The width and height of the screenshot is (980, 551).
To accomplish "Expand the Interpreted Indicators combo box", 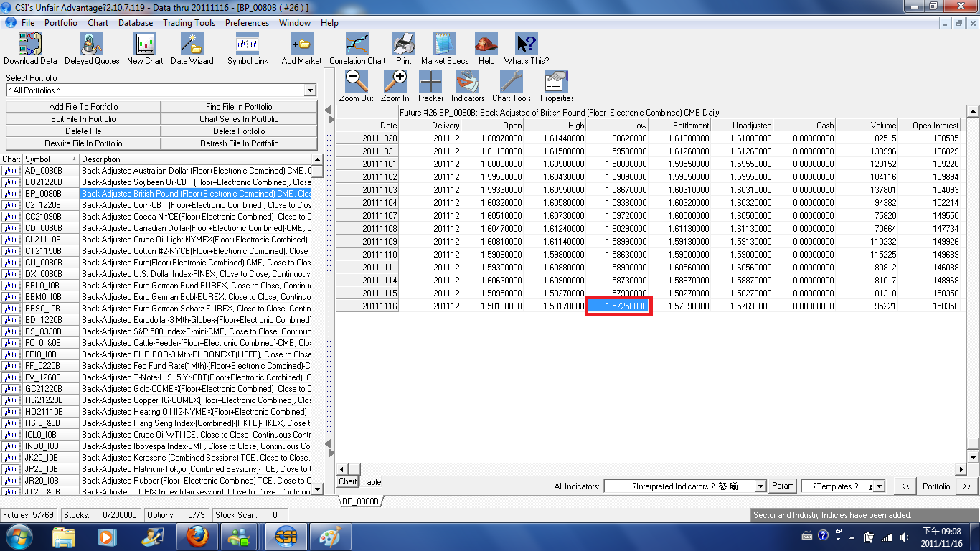I will (761, 486).
